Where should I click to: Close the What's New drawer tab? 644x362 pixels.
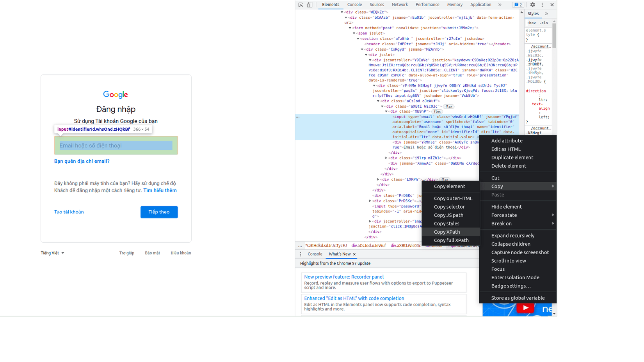(354, 254)
